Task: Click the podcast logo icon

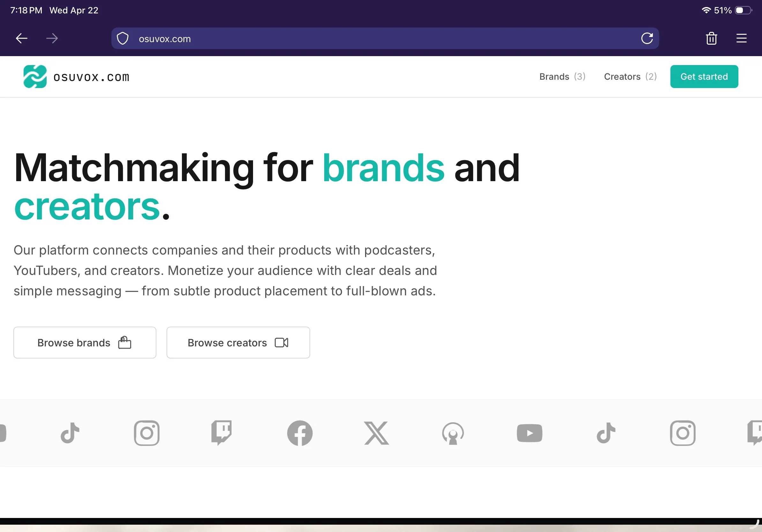Action: pos(453,433)
